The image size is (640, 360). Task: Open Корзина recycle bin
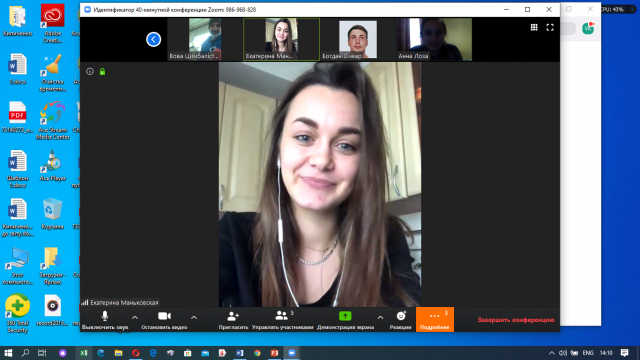click(x=53, y=214)
